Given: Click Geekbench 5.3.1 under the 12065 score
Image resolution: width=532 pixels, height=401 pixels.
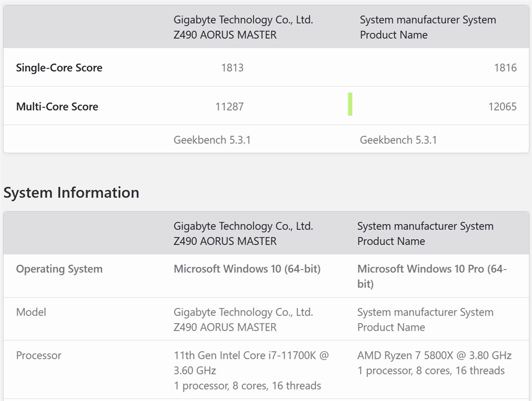Looking at the screenshot, I should click(398, 140).
